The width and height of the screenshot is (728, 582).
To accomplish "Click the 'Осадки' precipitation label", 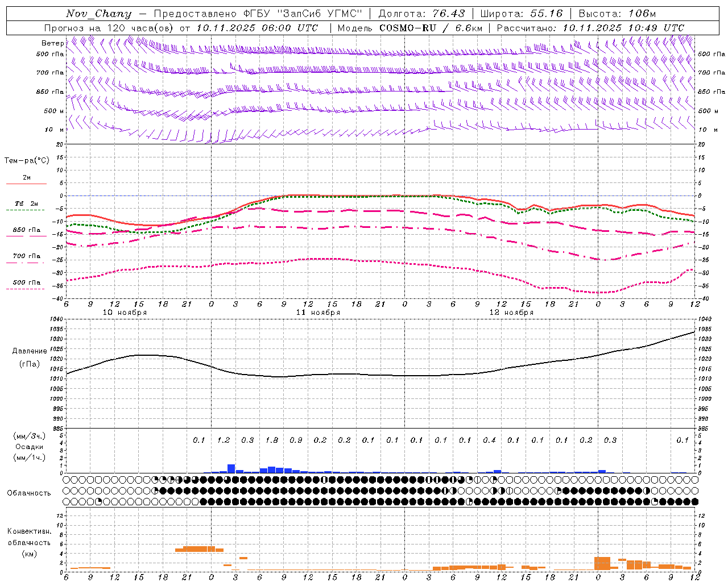I will [x=30, y=447].
